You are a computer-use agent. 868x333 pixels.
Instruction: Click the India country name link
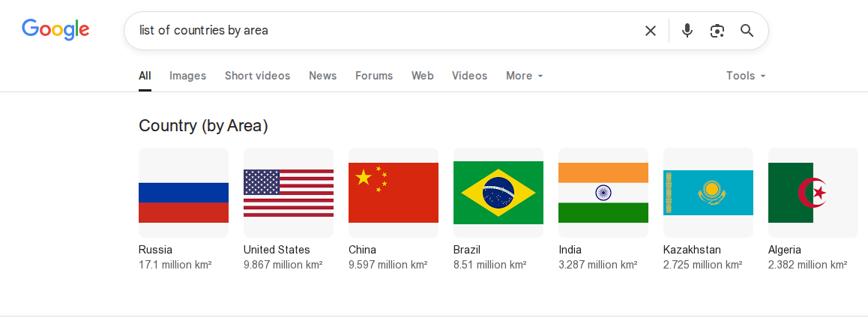570,250
